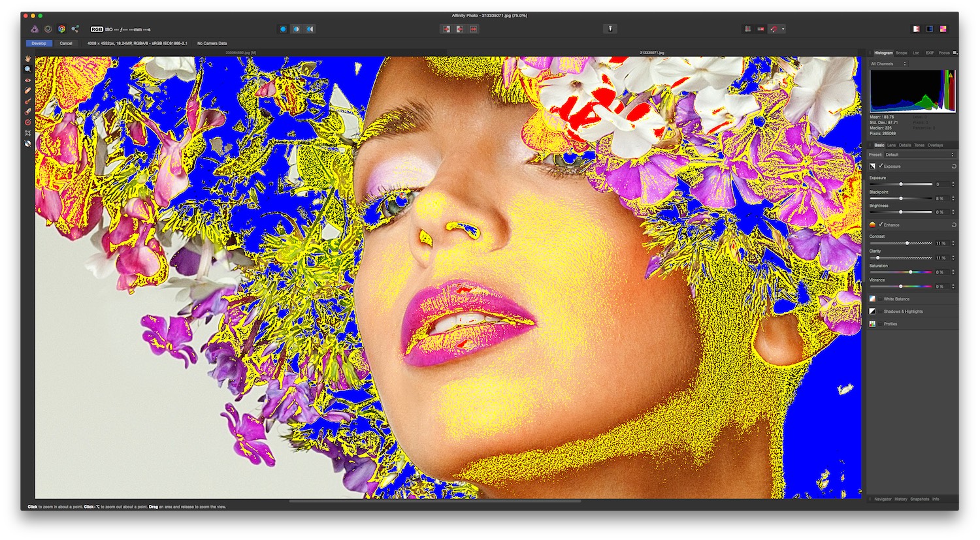Viewport: 980px width, 540px height.
Task: Switch to the Details tab
Action: (905, 145)
